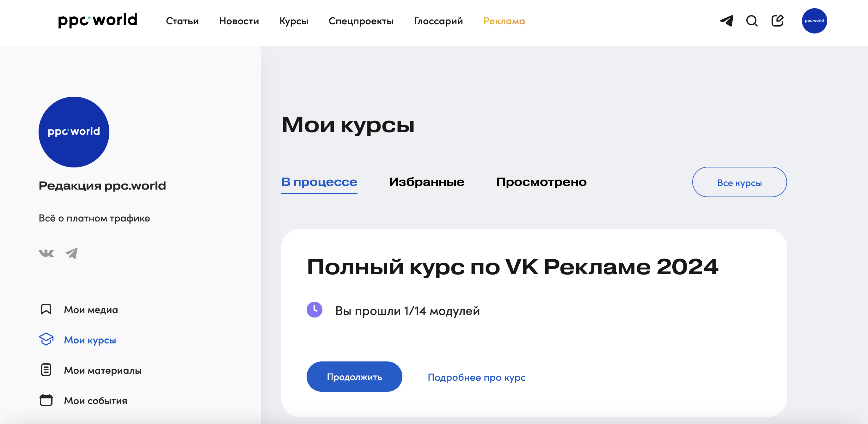Open Мои курсы in sidebar

click(x=90, y=340)
